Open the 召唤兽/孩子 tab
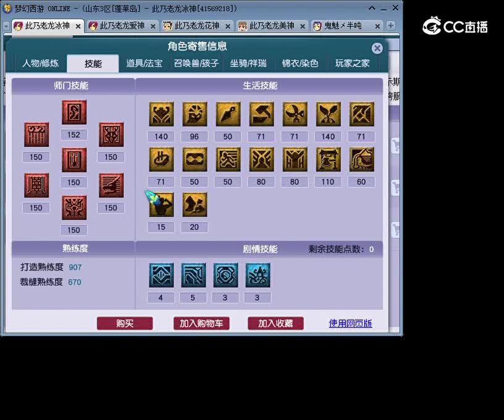Viewport: 504px width, 420px height. 196,63
